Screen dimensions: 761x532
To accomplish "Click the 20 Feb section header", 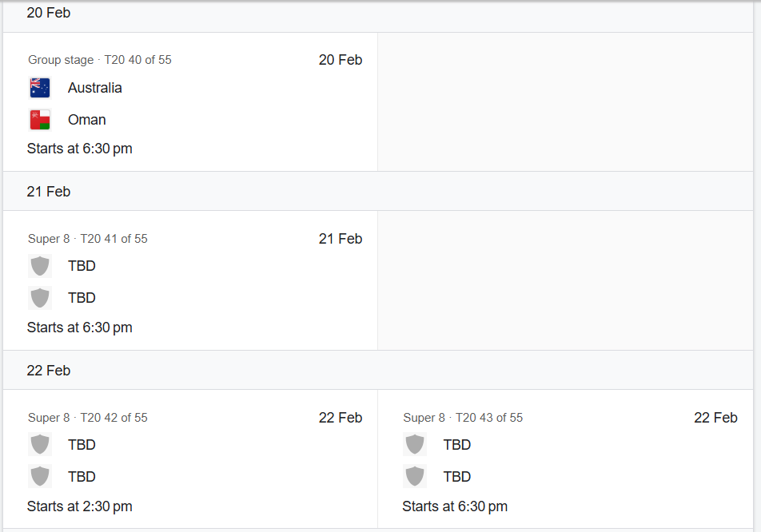I will tap(49, 14).
